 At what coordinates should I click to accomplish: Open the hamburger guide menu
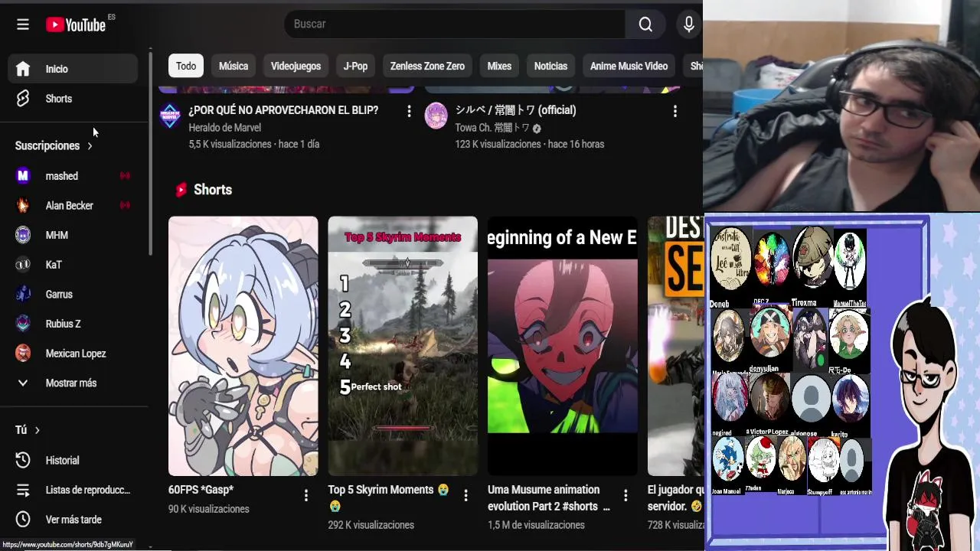[x=23, y=24]
